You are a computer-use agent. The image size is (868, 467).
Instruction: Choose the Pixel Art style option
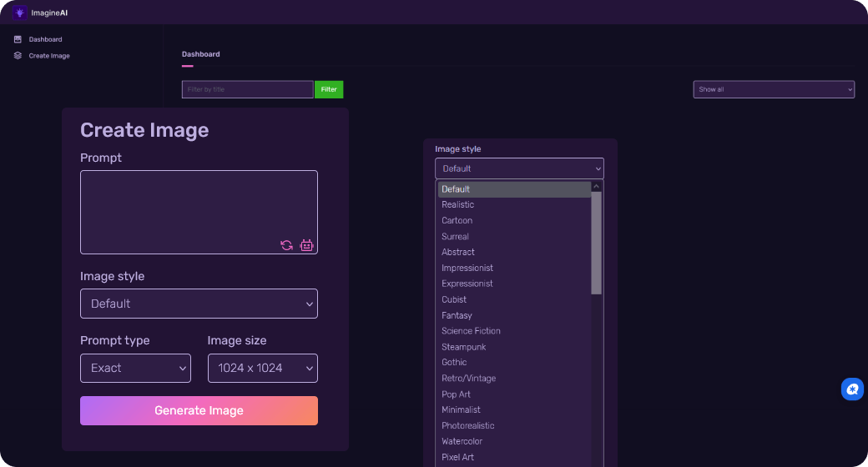[x=514, y=457]
